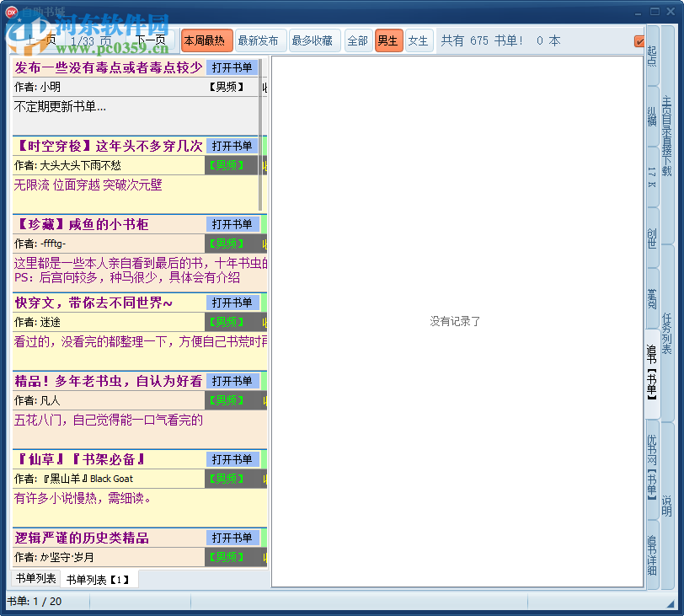Open the 说明 outer tab
Viewport: 684px width, 616px height.
pyautogui.click(x=666, y=506)
